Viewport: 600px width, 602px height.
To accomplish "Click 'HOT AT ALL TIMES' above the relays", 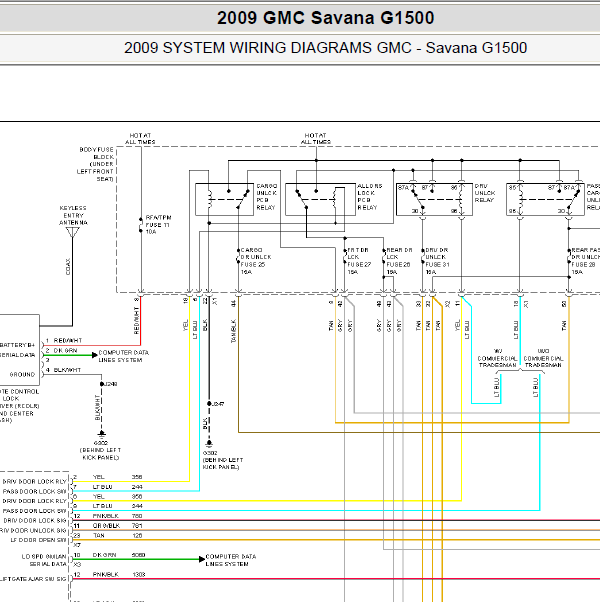I will [316, 139].
